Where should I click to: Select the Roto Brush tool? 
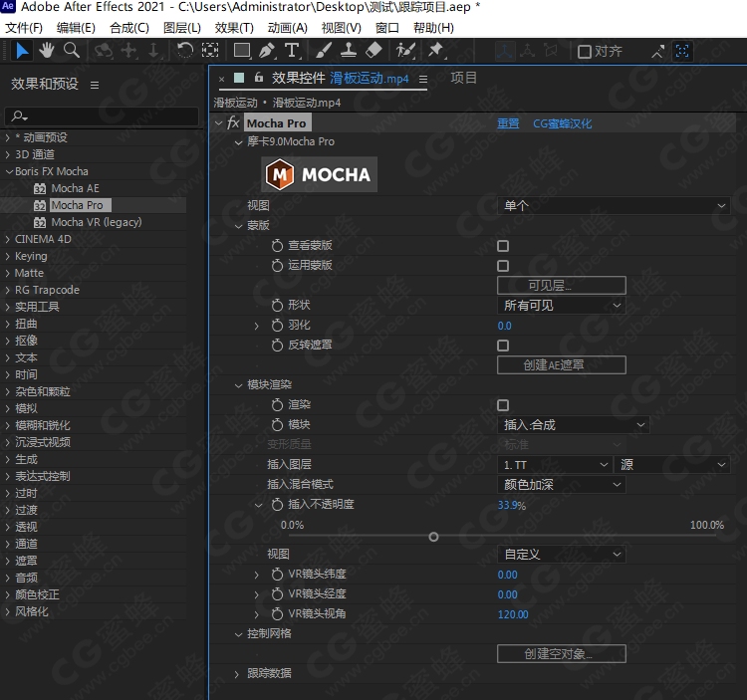(x=405, y=51)
